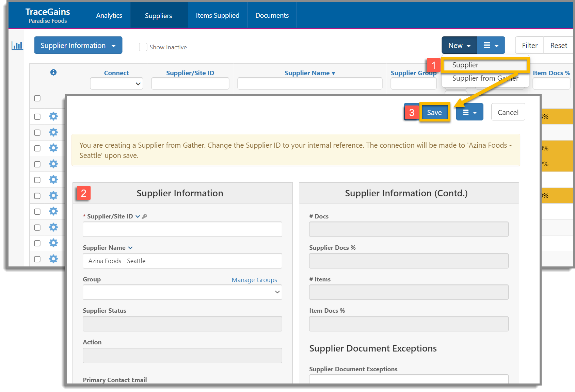Viewport: 575px width, 392px height.
Task: Click the gear icon in the fifth supplier row
Action: (53, 180)
